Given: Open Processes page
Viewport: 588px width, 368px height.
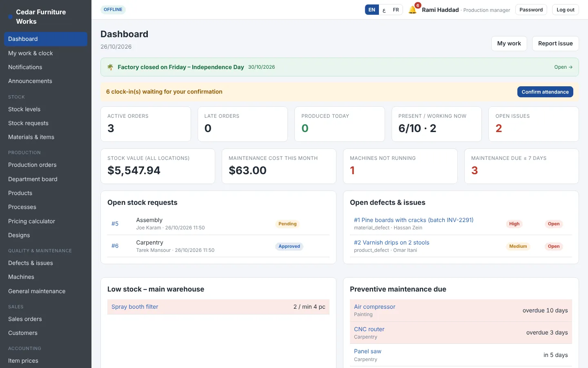Looking at the screenshot, I should coord(45,207).
